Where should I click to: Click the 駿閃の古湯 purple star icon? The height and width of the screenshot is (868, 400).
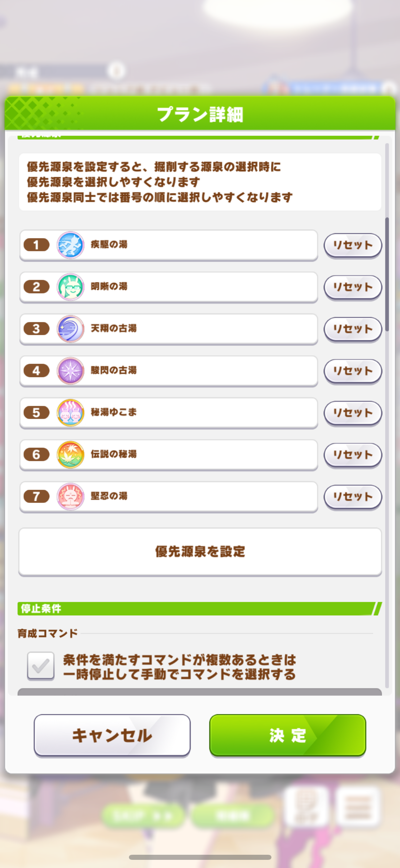[x=70, y=371]
